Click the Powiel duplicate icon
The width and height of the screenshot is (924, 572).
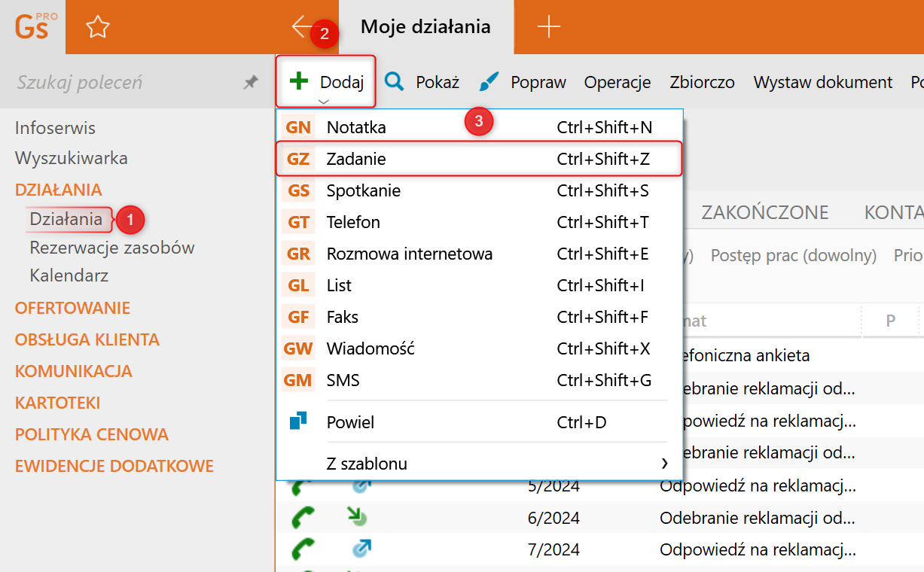point(298,421)
